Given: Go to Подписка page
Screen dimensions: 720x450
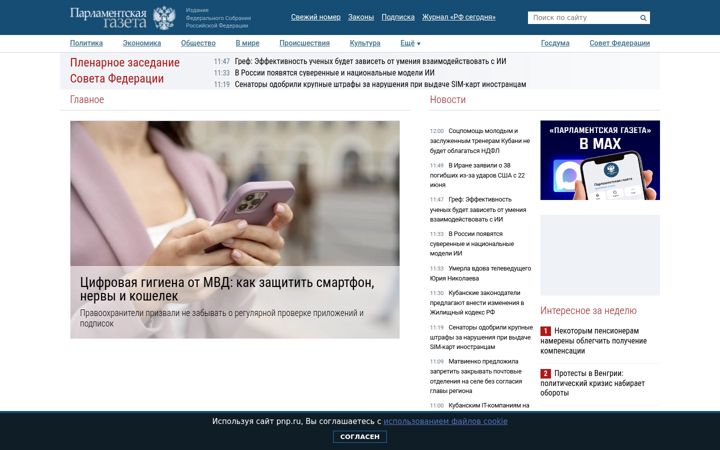Looking at the screenshot, I should pos(398,17).
